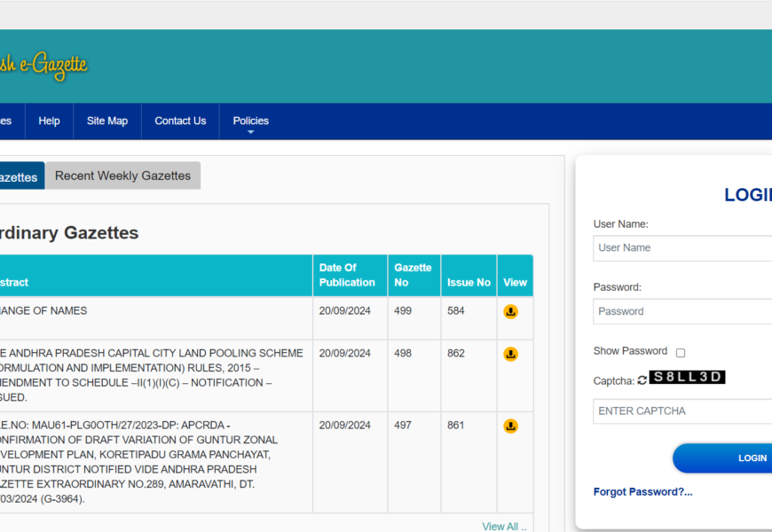This screenshot has width=772, height=532.
Task: Focus the User Name input field
Action: pyautogui.click(x=682, y=248)
